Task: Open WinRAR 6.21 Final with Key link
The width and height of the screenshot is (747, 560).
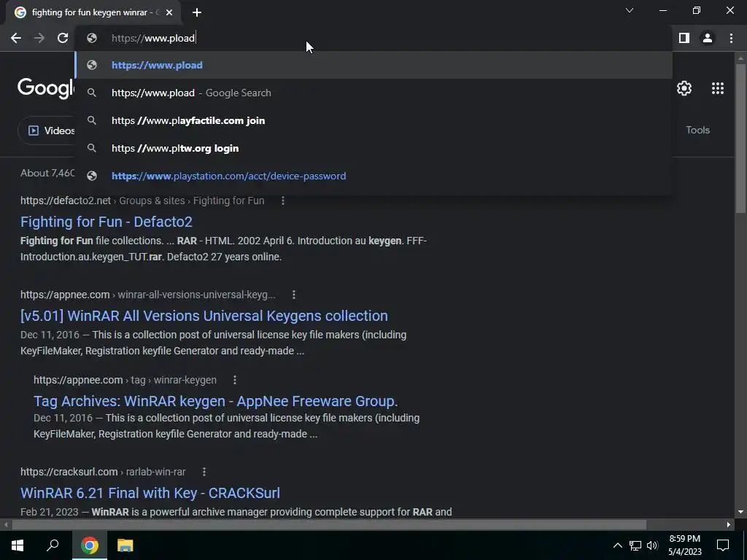Action: coord(150,493)
